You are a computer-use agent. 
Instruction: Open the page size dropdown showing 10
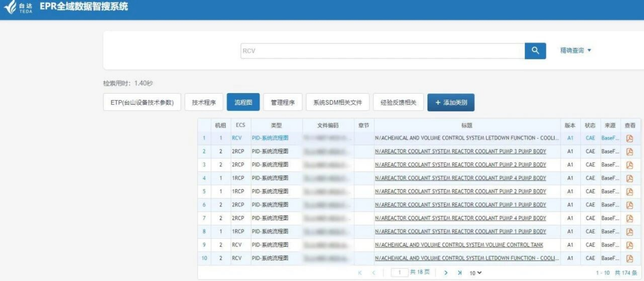[475, 273]
